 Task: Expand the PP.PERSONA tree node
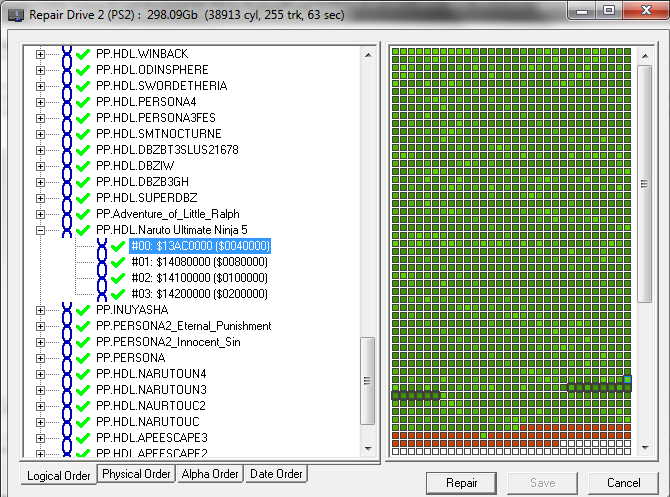40,358
